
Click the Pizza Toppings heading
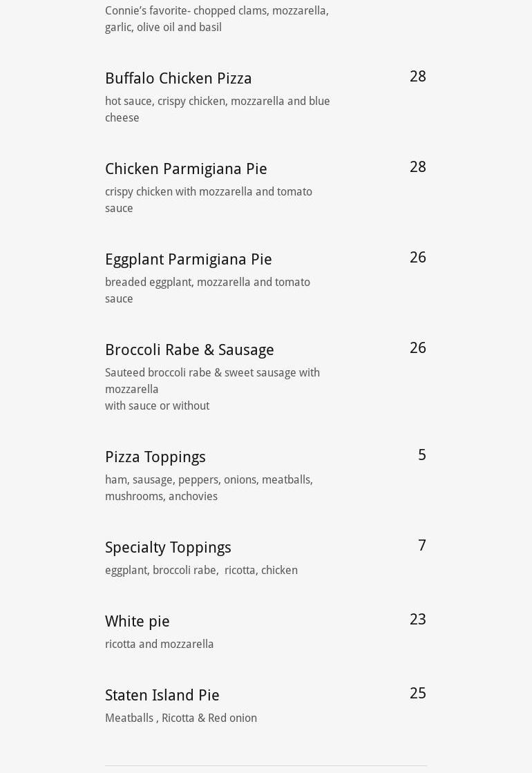(x=155, y=457)
